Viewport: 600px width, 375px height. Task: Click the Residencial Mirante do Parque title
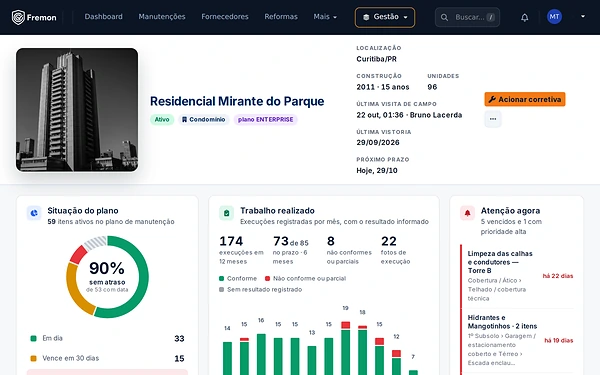(x=237, y=101)
